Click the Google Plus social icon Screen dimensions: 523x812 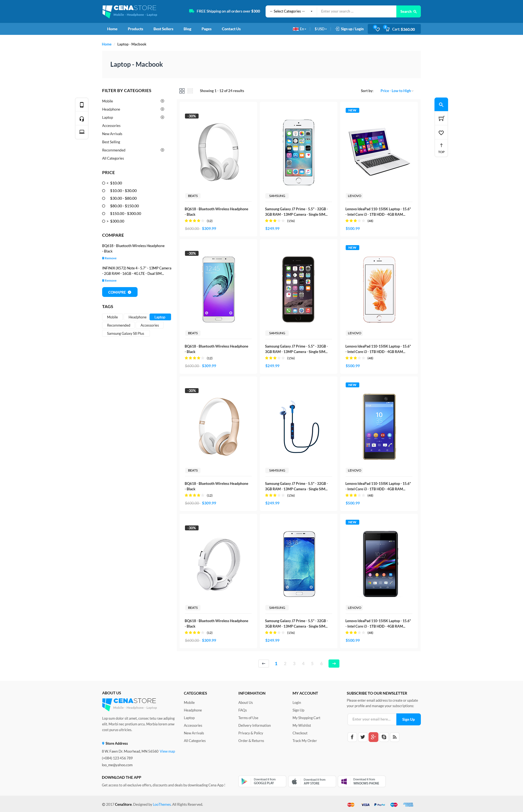pos(373,737)
